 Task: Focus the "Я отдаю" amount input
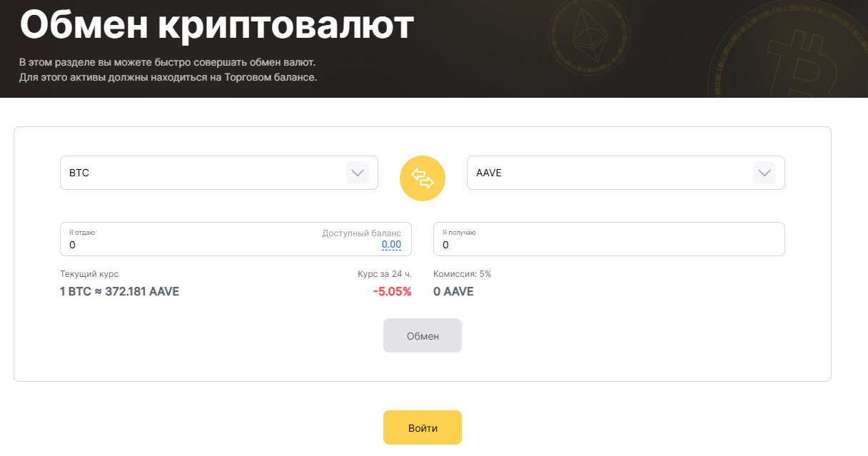pyautogui.click(x=186, y=245)
